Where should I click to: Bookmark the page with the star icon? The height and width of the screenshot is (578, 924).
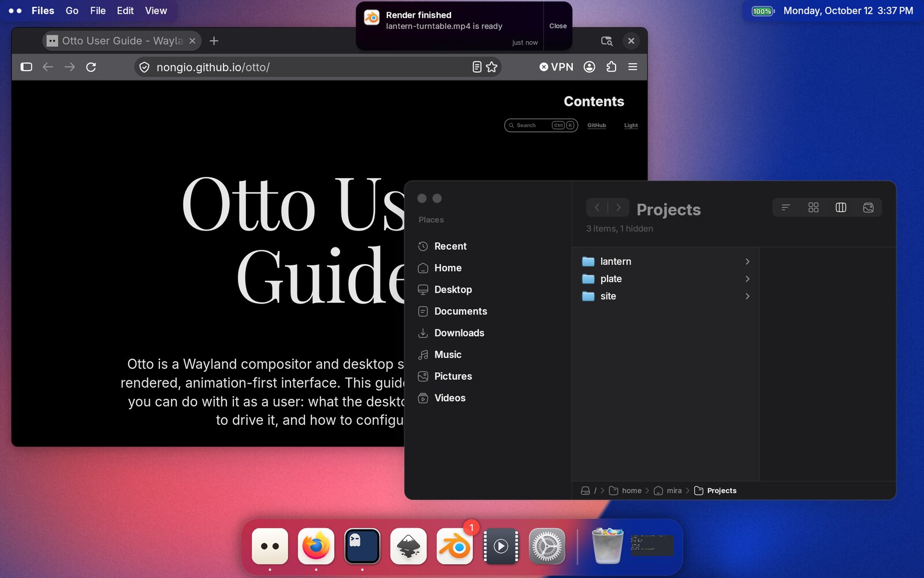(x=491, y=67)
